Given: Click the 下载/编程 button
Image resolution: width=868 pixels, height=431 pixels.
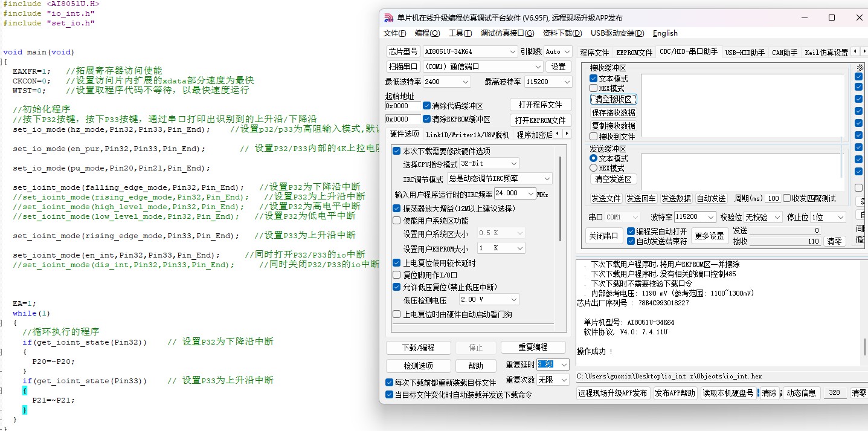Looking at the screenshot, I should pyautogui.click(x=419, y=348).
